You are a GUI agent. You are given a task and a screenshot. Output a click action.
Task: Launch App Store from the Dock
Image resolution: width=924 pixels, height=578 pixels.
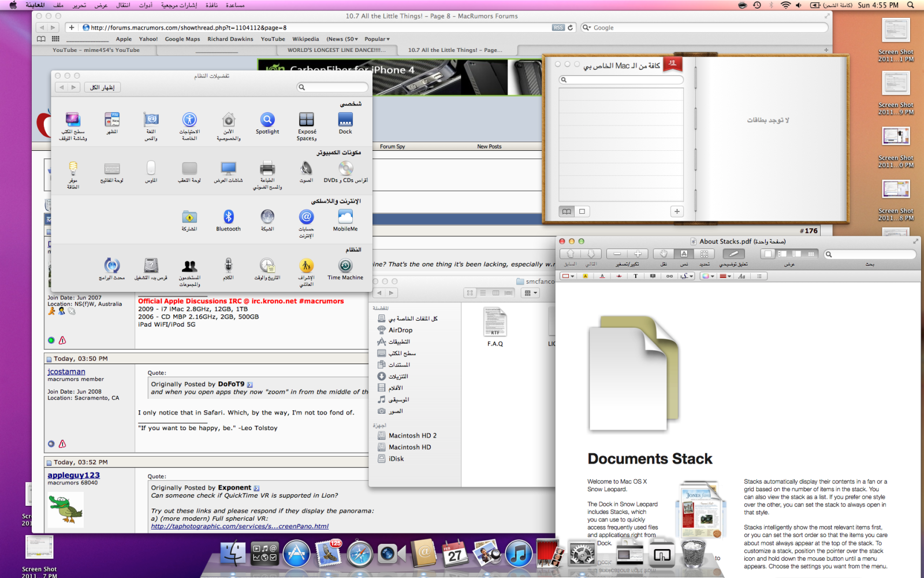pyautogui.click(x=296, y=554)
